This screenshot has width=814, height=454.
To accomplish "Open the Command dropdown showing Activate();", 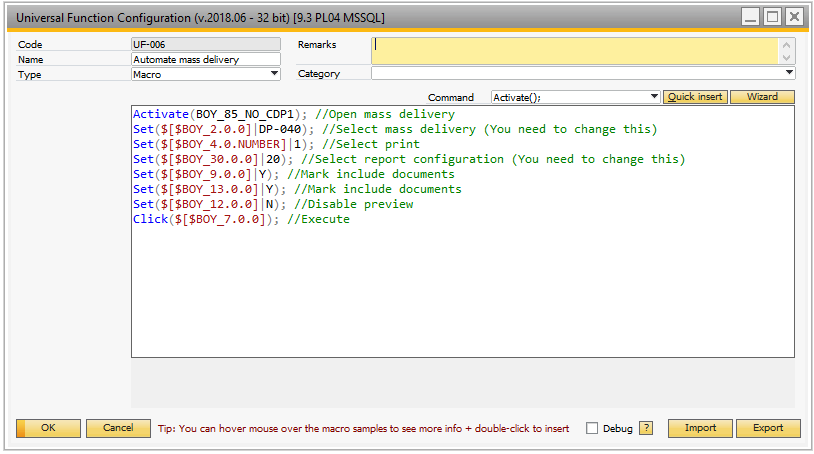I will coord(654,97).
